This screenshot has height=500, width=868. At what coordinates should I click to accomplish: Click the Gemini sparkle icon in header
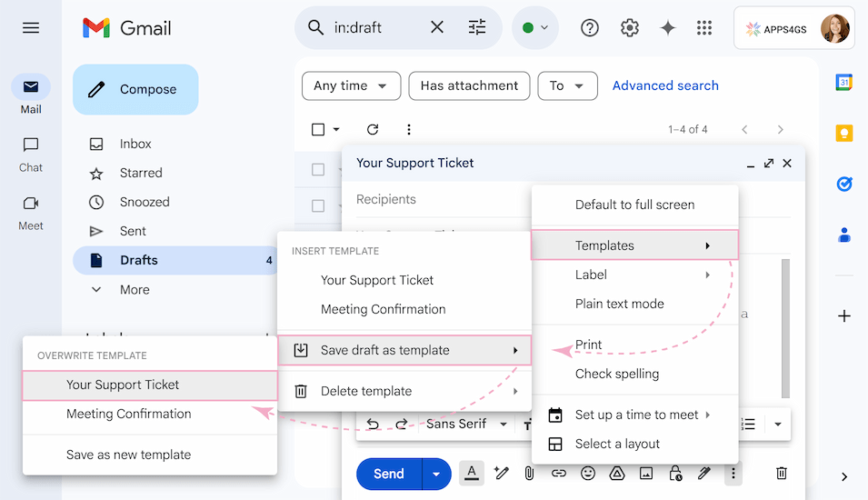(x=667, y=28)
